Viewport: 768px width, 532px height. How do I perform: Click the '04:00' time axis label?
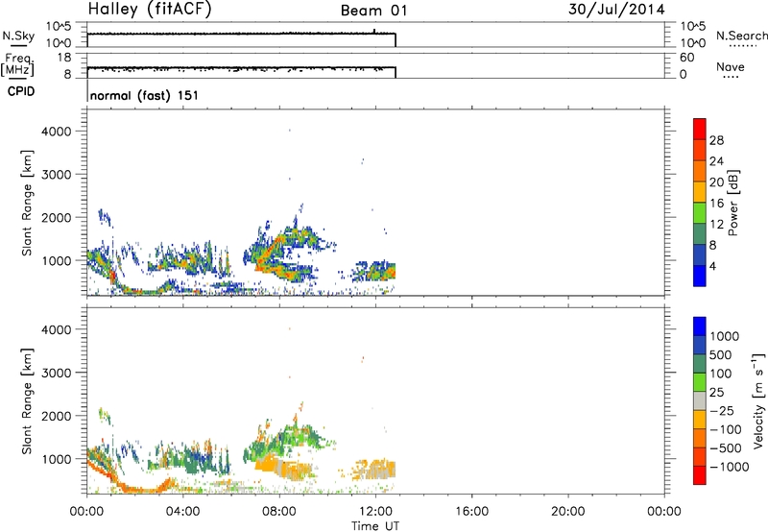pyautogui.click(x=183, y=512)
